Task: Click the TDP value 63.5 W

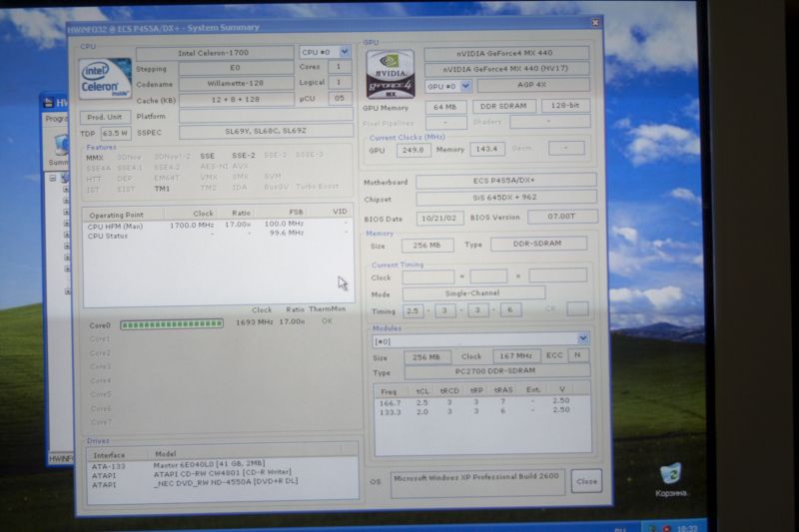Action: click(115, 134)
